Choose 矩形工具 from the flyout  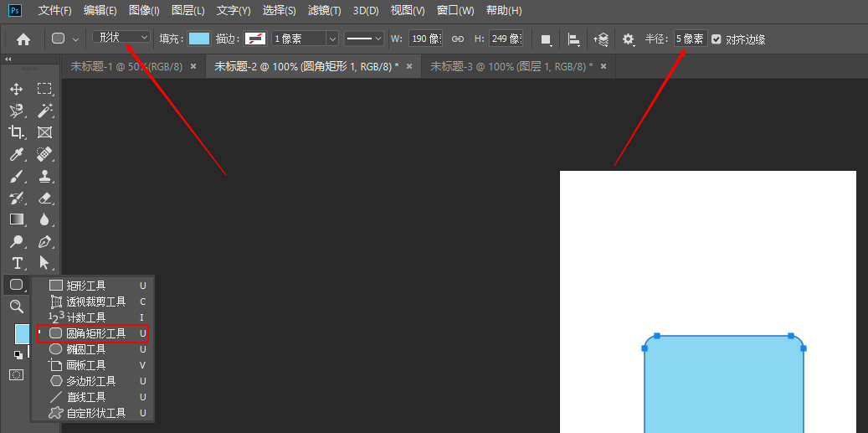[x=92, y=286]
